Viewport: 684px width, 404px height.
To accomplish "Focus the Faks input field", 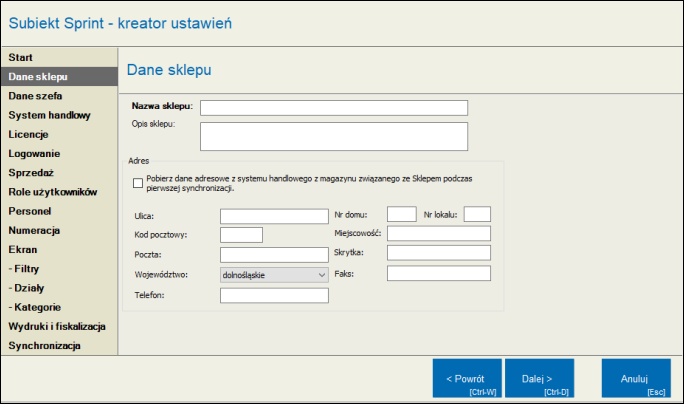I will pos(438,274).
